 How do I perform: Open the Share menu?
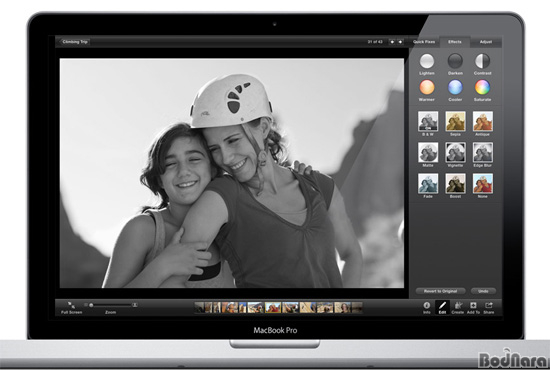pos(489,308)
